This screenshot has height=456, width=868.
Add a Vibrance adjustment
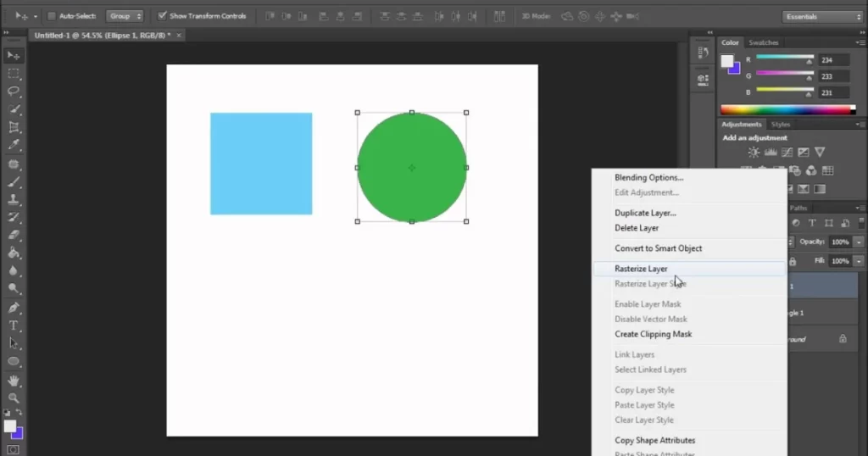pyautogui.click(x=820, y=153)
